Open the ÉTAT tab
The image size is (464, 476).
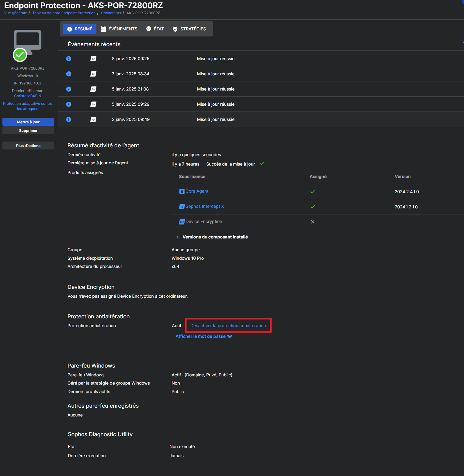(x=155, y=29)
